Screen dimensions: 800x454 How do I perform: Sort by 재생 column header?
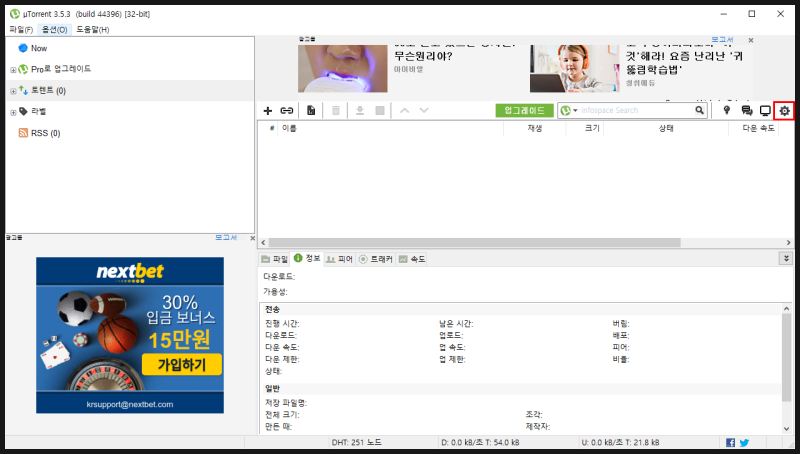[535, 129]
